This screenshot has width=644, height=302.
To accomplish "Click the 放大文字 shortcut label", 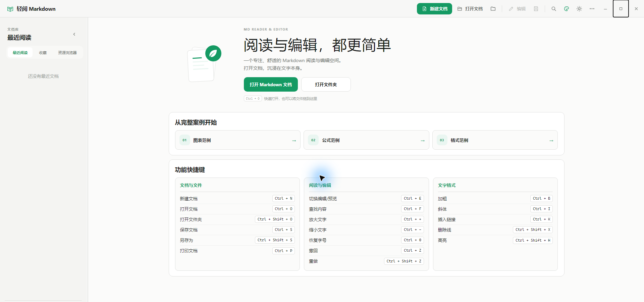I will coord(318,219).
